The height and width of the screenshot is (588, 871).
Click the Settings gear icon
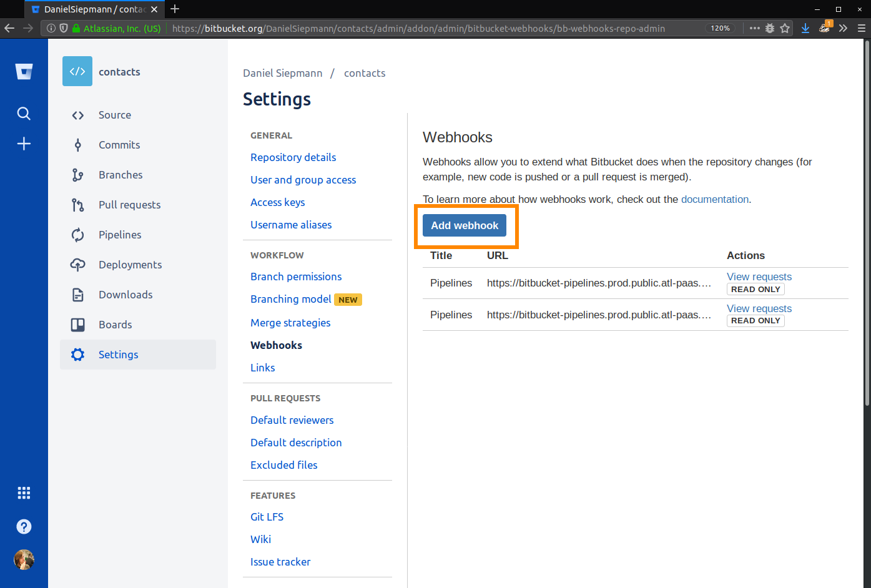[77, 355]
